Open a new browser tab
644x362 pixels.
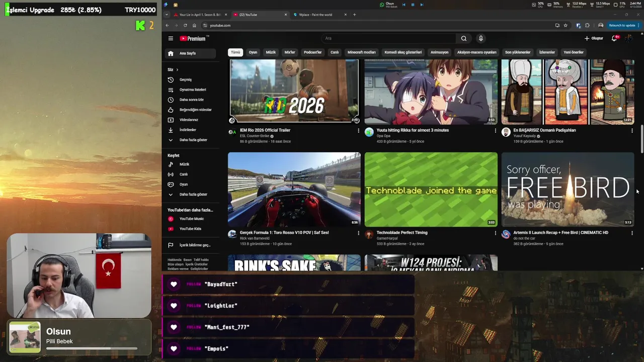click(354, 15)
